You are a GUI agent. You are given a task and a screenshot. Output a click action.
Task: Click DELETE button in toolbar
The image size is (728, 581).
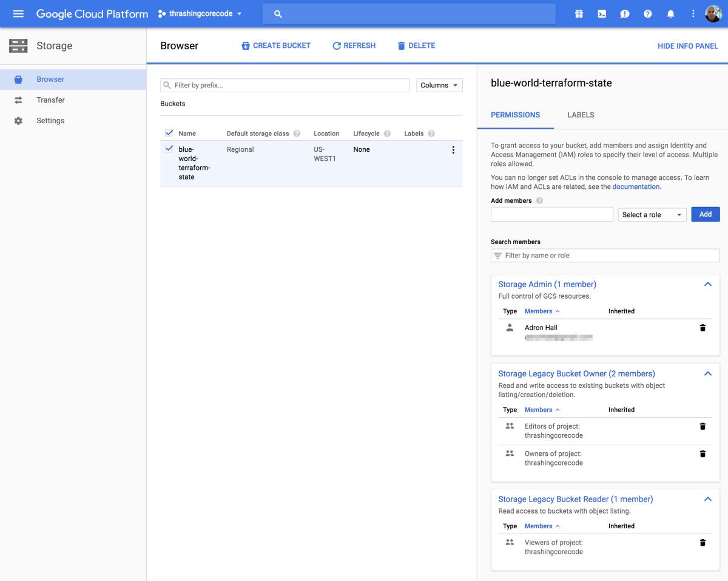(x=416, y=46)
